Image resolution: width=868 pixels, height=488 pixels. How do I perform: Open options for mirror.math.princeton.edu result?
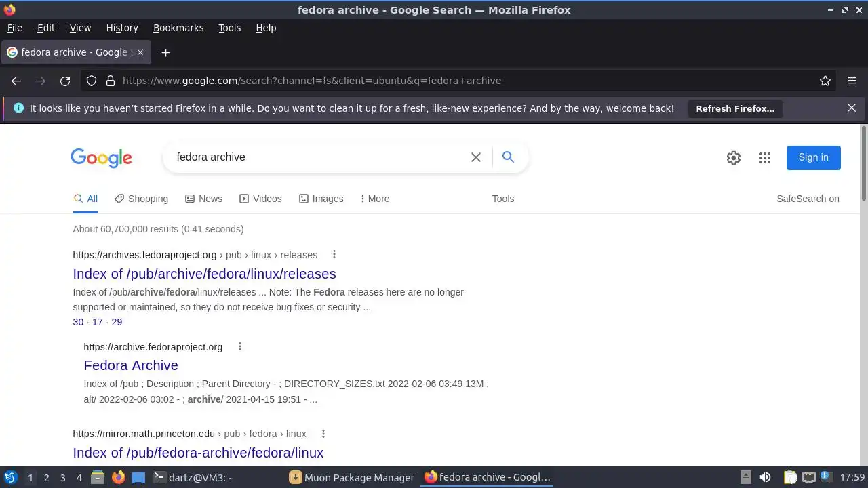323,434
